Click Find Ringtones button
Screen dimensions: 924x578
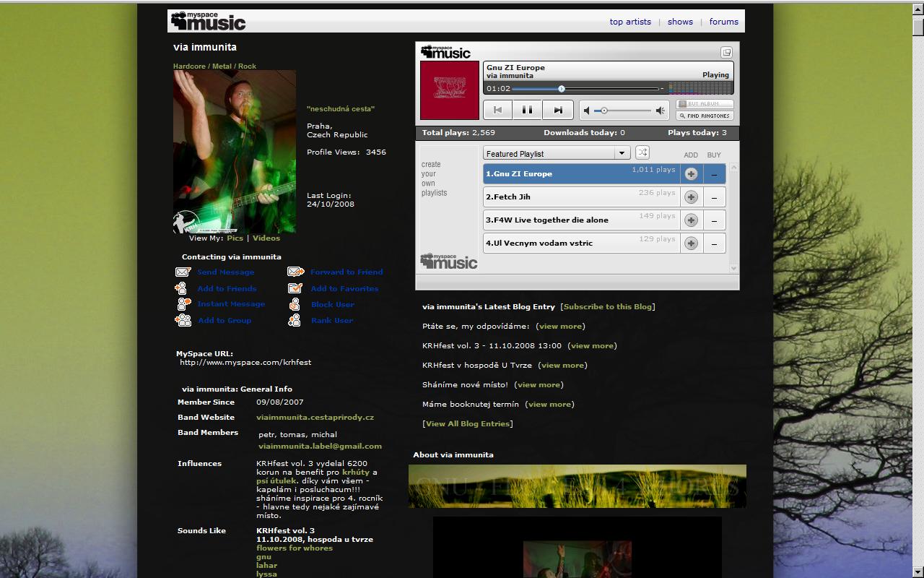coord(705,116)
